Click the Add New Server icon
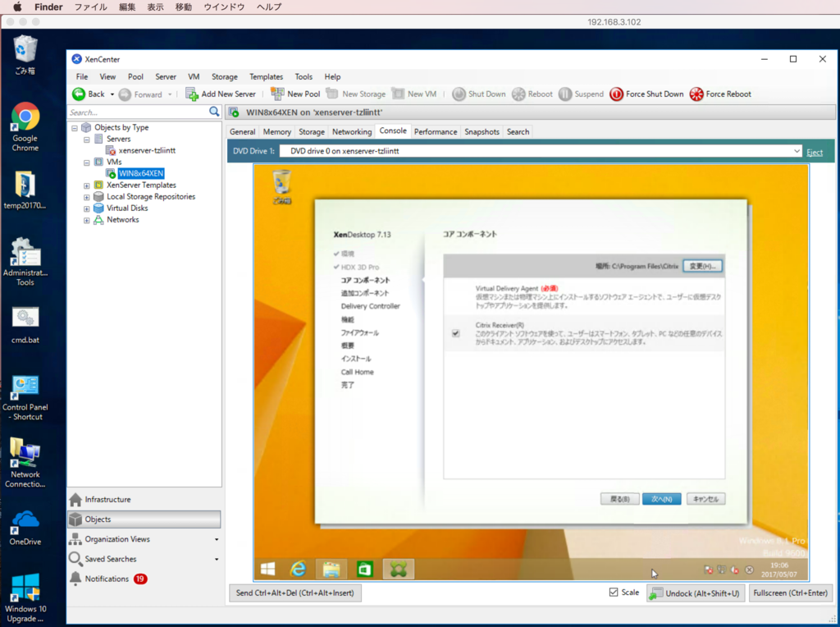Screen dimensions: 840x627 click(x=192, y=94)
